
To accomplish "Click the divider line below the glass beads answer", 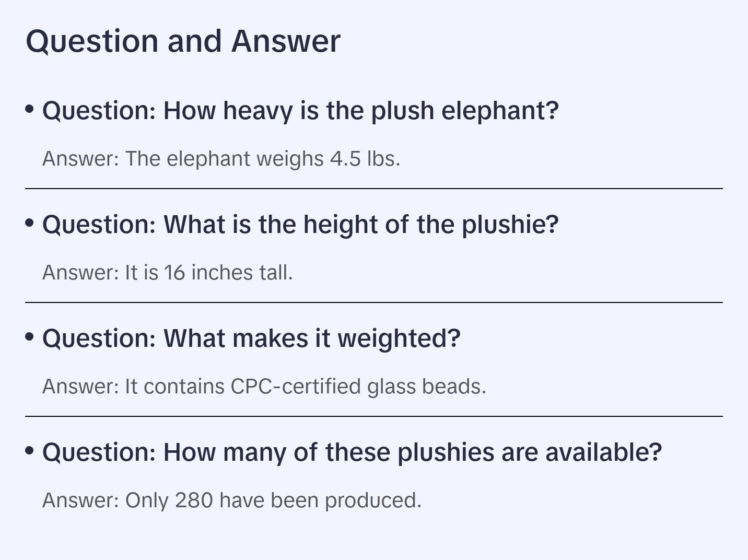I will click(374, 416).
